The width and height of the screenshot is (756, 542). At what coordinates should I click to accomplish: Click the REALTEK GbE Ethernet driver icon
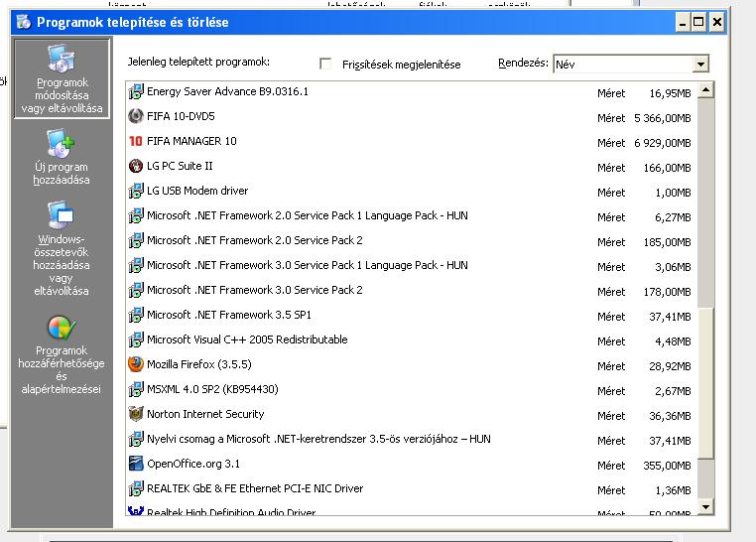pos(136,488)
